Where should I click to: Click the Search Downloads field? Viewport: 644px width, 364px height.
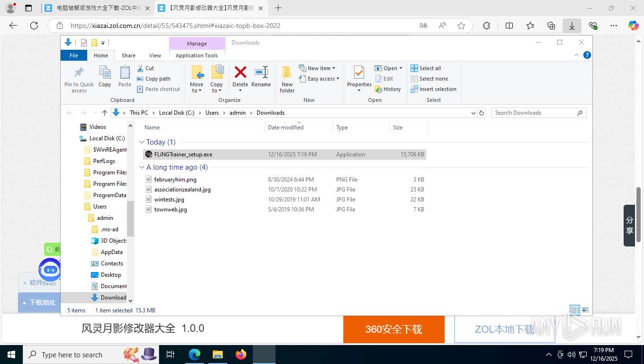[538, 113]
